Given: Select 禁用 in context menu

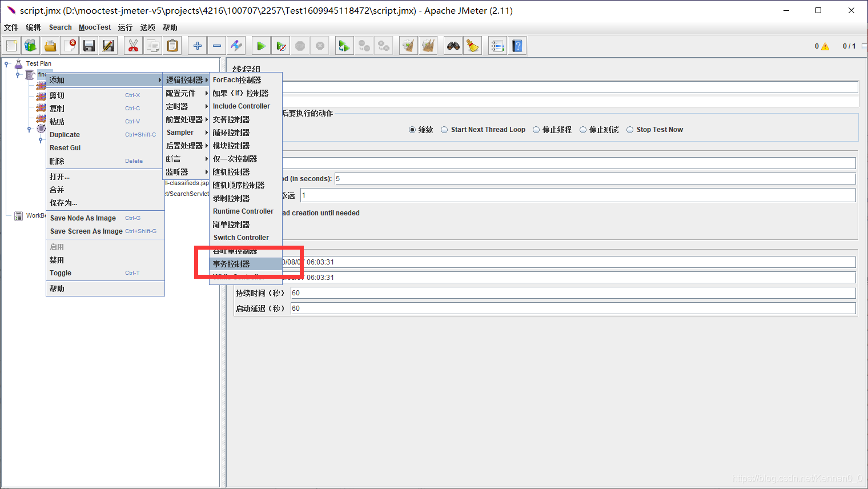Looking at the screenshot, I should click(x=105, y=260).
